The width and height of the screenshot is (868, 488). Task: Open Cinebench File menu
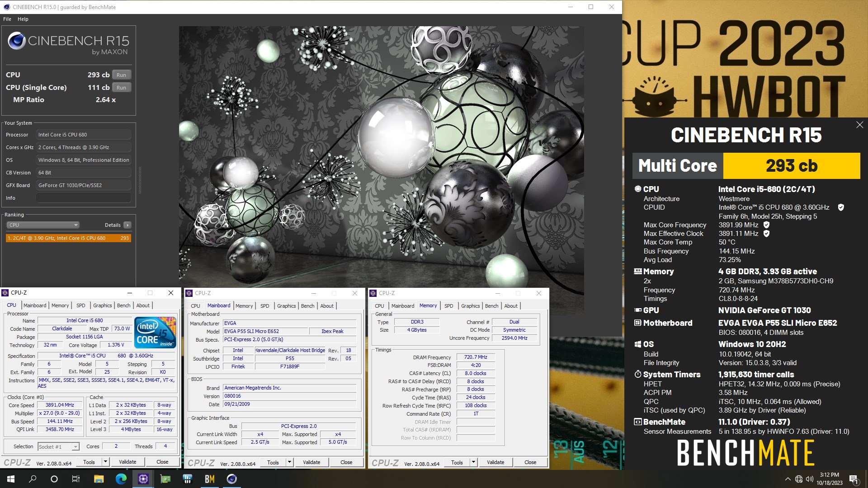point(7,19)
